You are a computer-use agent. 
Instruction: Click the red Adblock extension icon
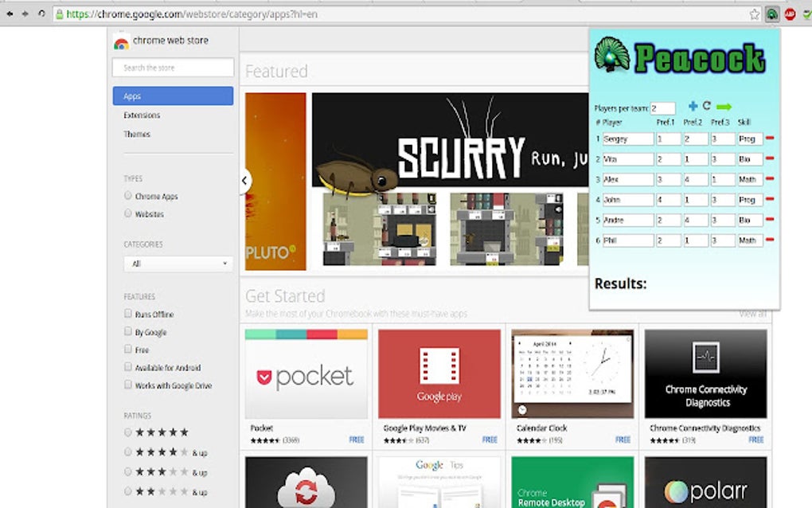790,14
